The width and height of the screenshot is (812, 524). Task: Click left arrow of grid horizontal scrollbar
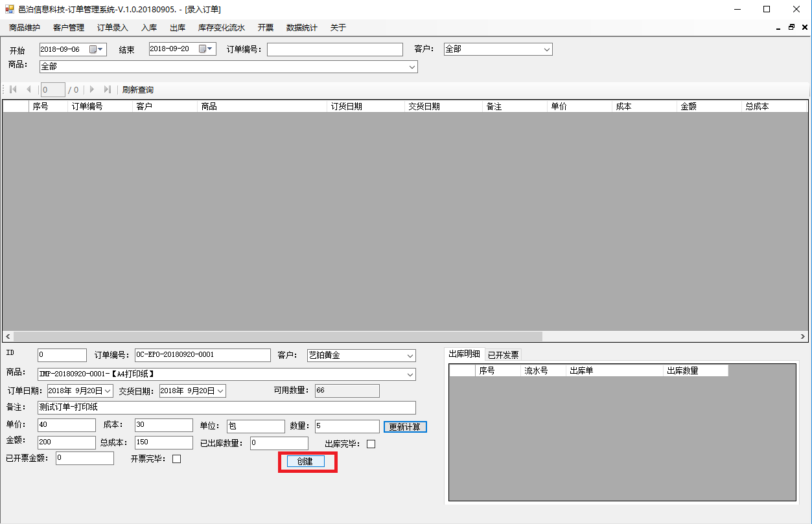(x=8, y=337)
